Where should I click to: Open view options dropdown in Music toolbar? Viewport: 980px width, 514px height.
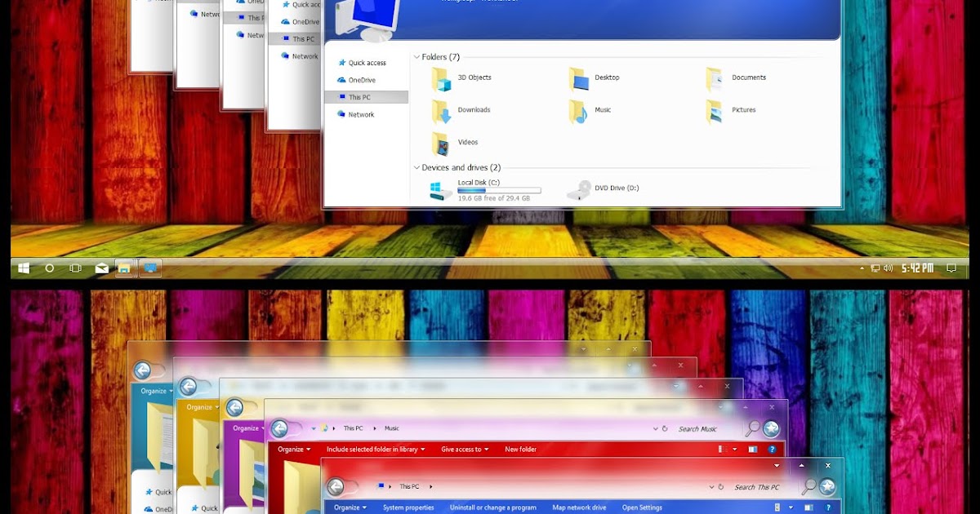point(734,450)
